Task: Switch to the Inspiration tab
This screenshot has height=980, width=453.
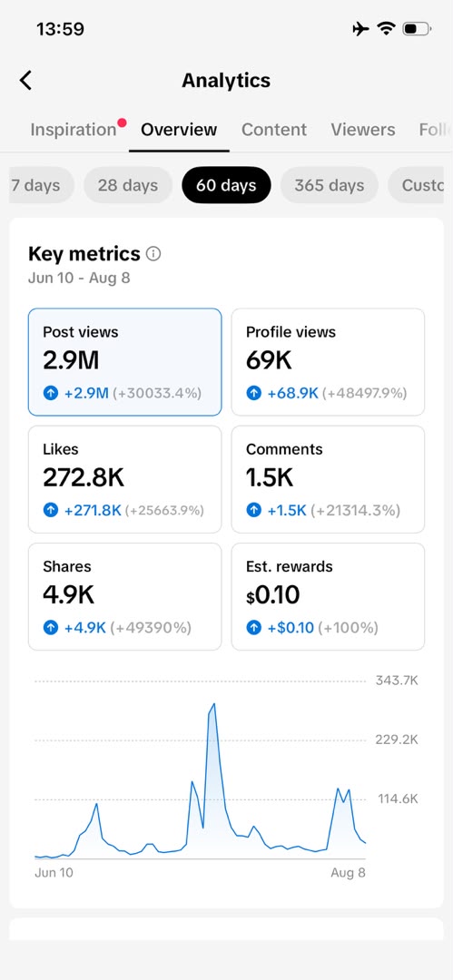Action: point(74,130)
